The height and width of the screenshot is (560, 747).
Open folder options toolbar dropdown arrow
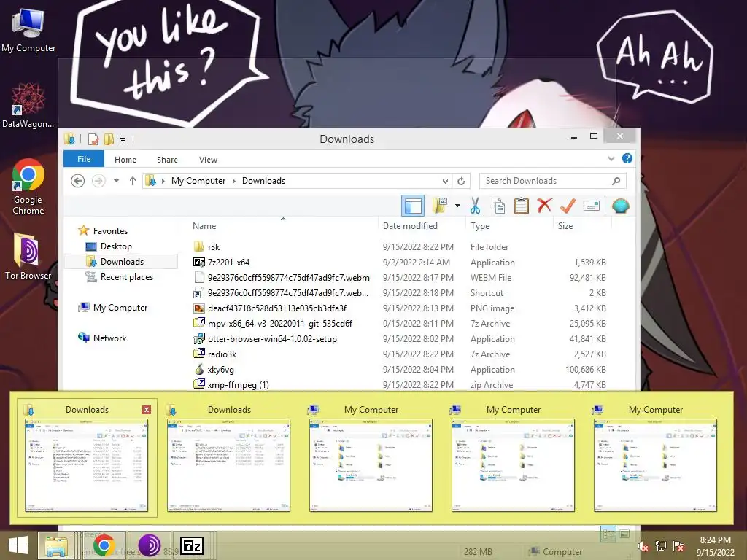(457, 206)
